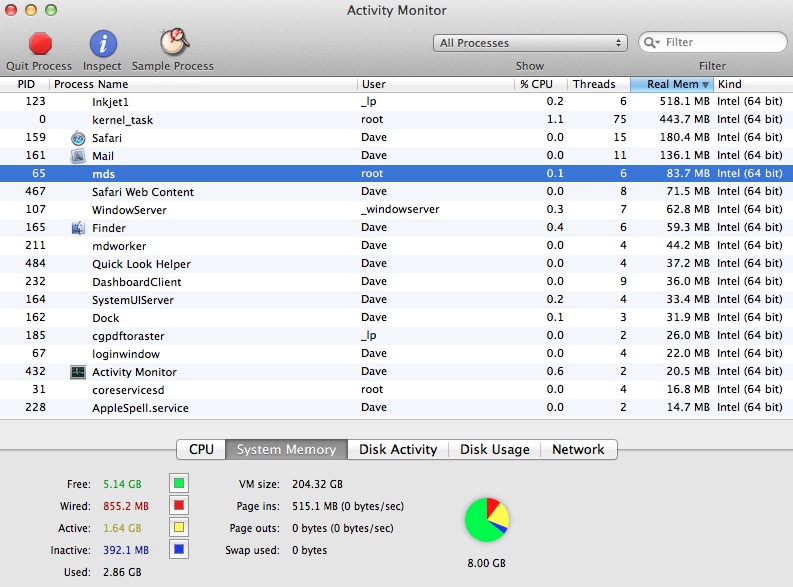Select the Inkjet1 process row
This screenshot has width=793, height=587.
396,102
